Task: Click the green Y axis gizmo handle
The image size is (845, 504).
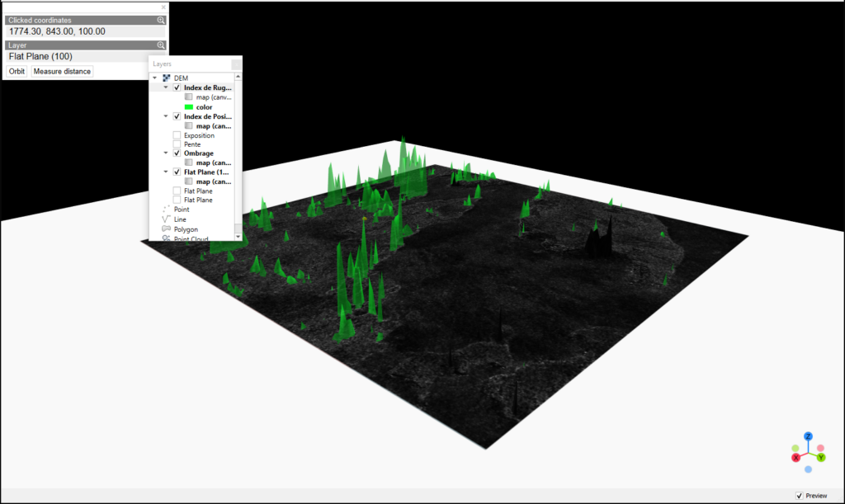Action: pyautogui.click(x=821, y=457)
